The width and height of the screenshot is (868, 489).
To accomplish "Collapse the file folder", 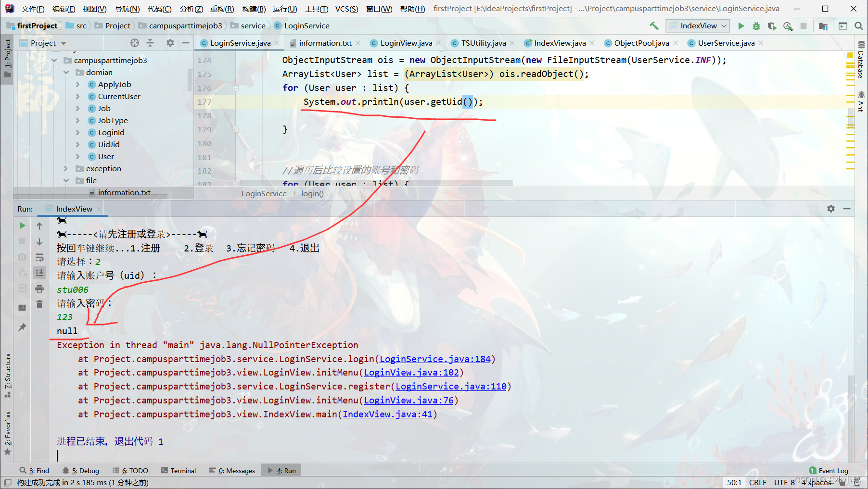I will coord(66,180).
